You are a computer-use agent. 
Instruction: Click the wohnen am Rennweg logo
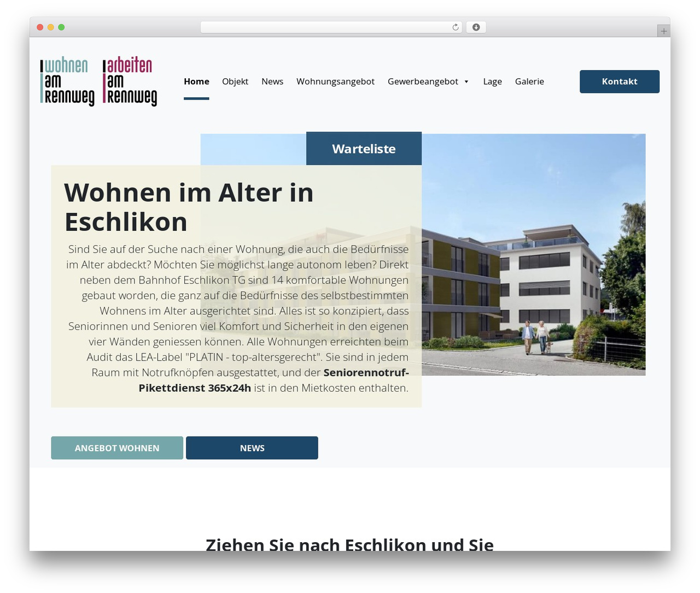coord(67,82)
